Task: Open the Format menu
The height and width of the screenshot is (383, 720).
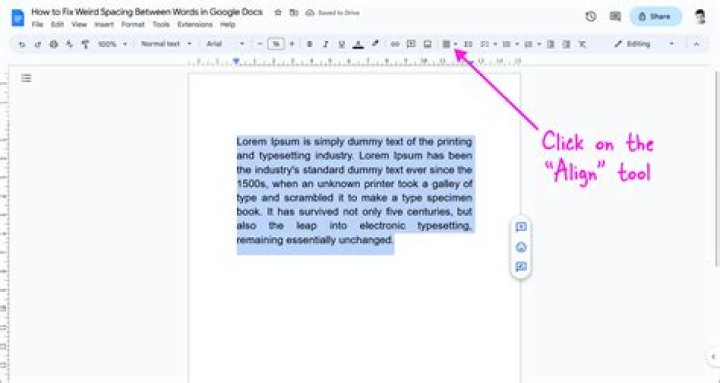Action: tap(133, 25)
